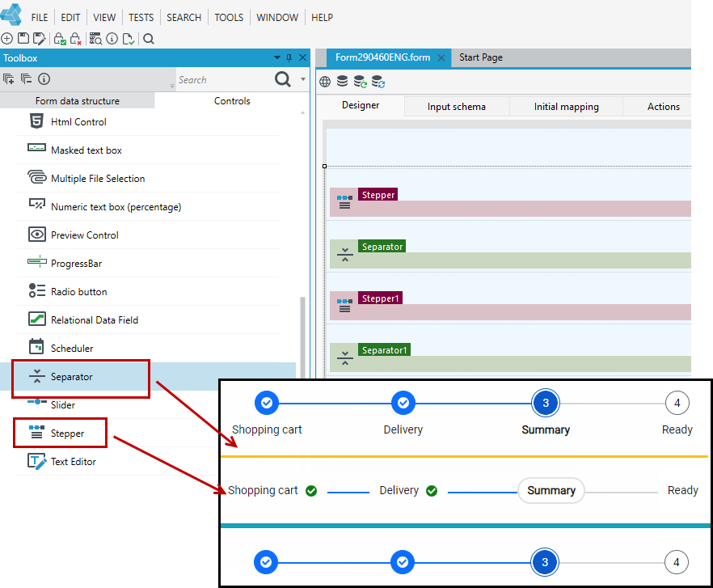713x588 pixels.
Task: Open the Toolbox panel options dropdown arrow
Action: point(277,57)
